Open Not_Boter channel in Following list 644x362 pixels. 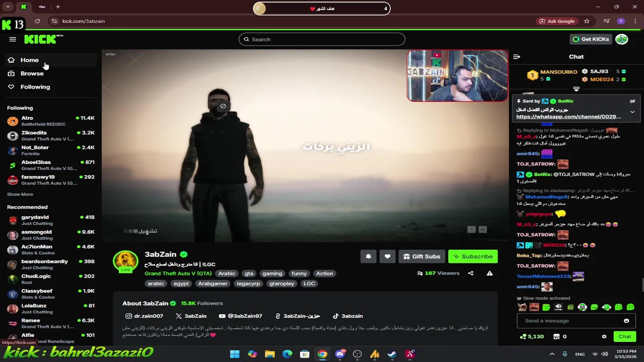pyautogui.click(x=50, y=150)
